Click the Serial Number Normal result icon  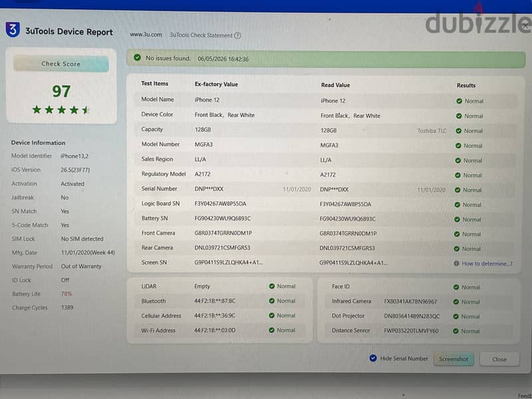coord(458,190)
